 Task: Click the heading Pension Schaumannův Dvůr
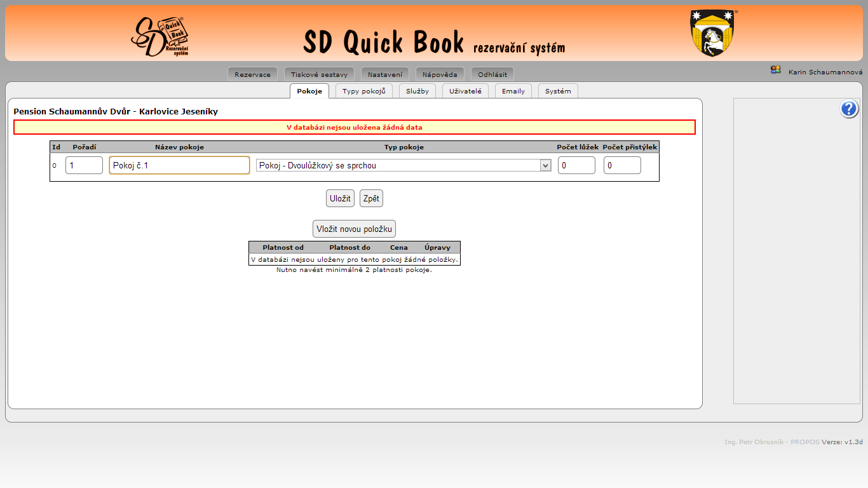(x=116, y=111)
